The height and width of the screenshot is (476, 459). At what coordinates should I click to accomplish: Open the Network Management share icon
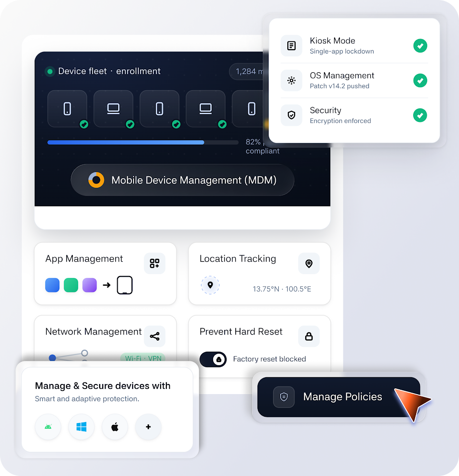point(155,336)
